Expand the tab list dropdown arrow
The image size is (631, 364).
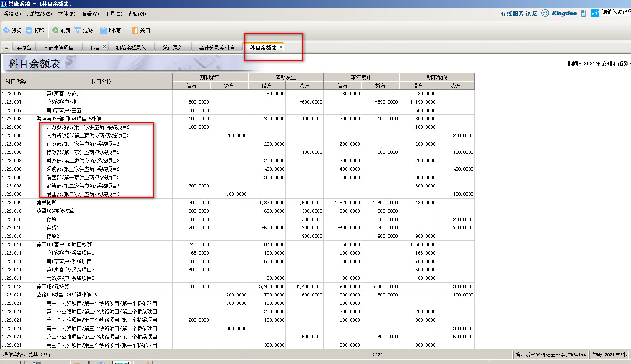click(x=6, y=48)
